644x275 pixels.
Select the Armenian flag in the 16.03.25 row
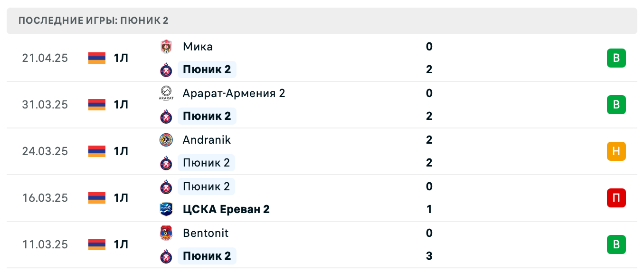96,198
